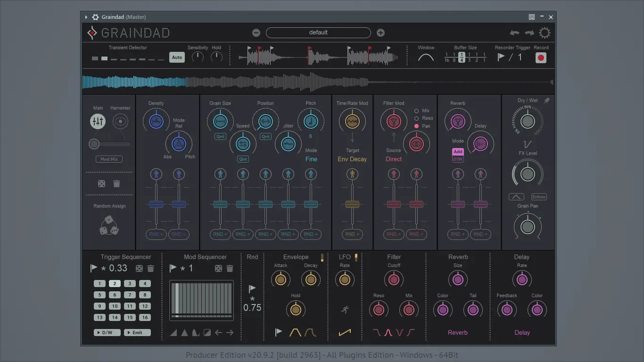Image resolution: width=644 pixels, height=362 pixels.
Task: Open the Target selector showing Env Decay
Action: pyautogui.click(x=352, y=159)
